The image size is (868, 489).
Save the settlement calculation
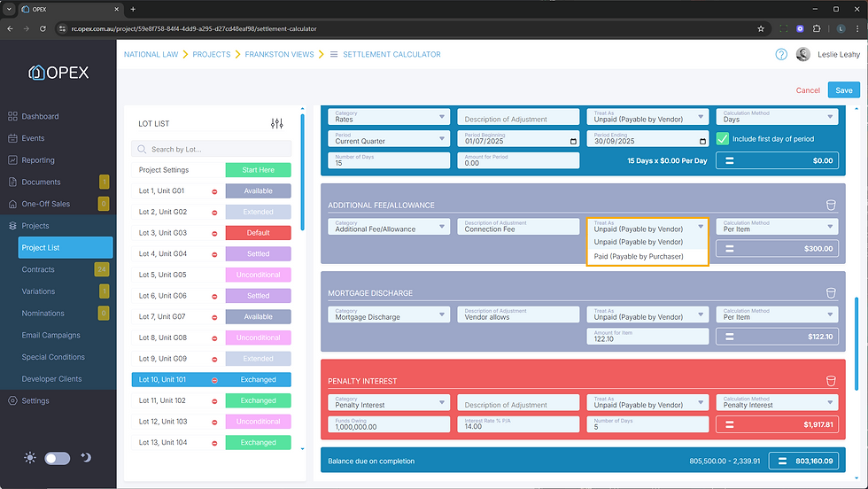click(843, 89)
